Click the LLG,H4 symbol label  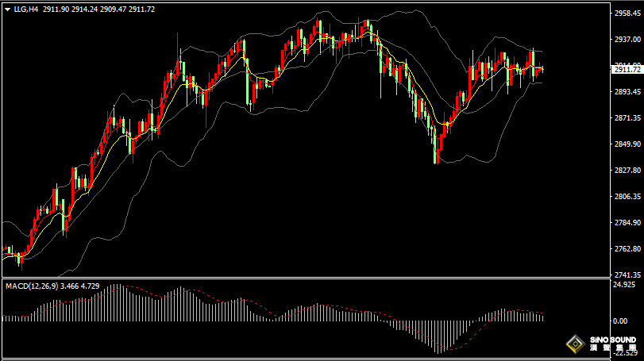click(27, 8)
